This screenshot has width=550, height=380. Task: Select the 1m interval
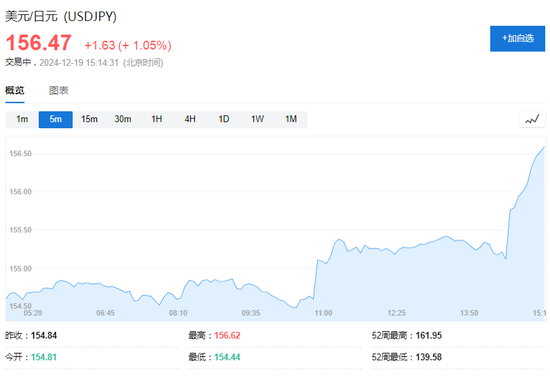(22, 119)
